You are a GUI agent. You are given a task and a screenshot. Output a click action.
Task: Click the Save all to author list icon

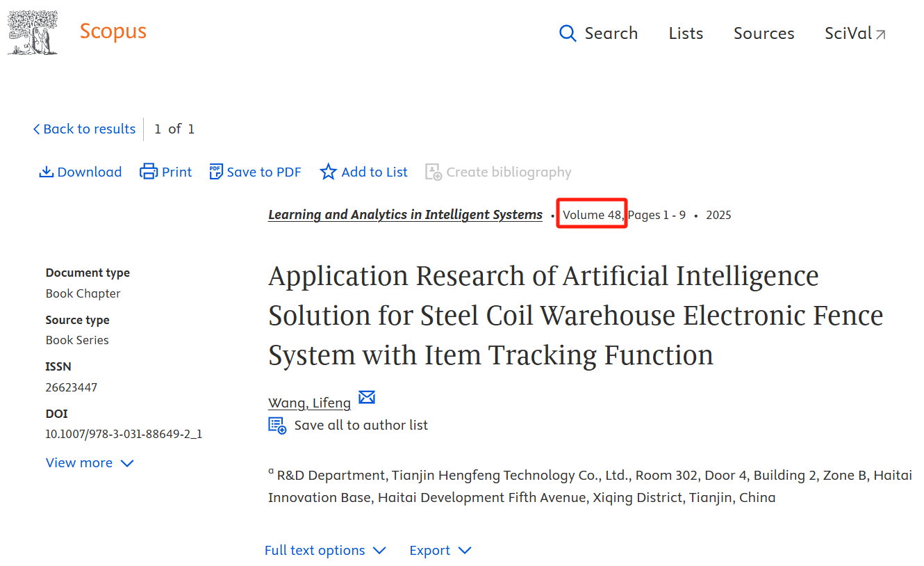(x=277, y=426)
